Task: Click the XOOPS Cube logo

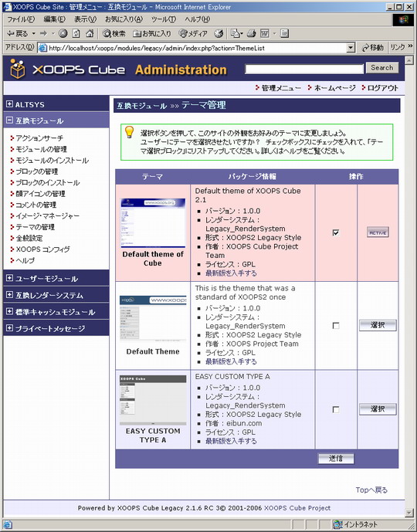Action: tap(68, 69)
